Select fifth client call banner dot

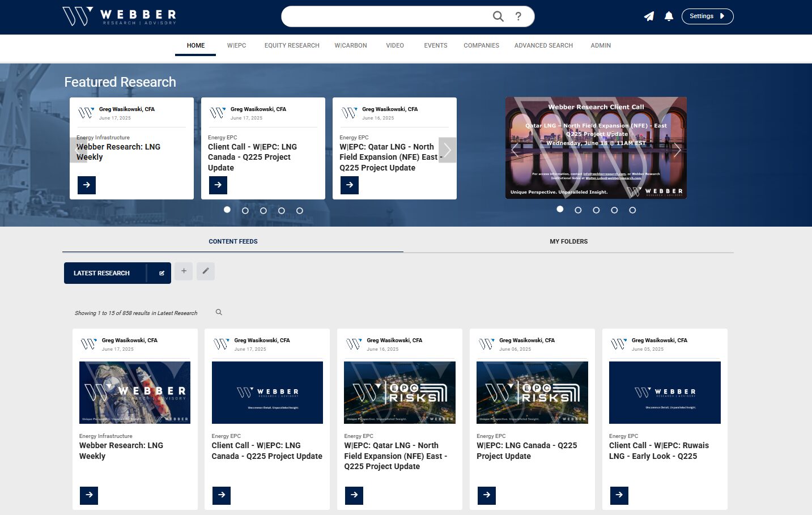coord(632,210)
